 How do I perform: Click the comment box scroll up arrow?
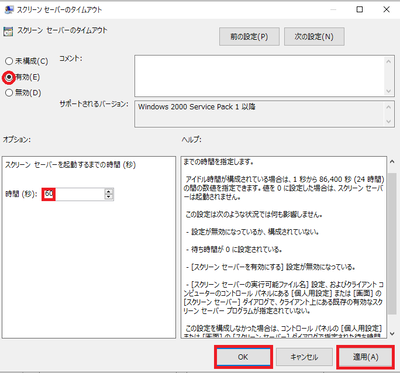click(x=389, y=61)
